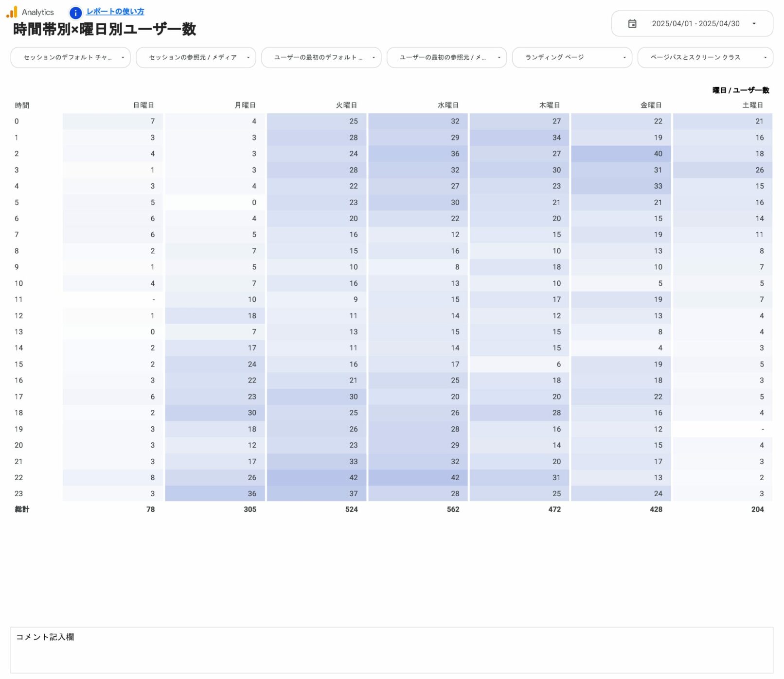Open the ユーザーの最初のデフォルト filter dropdown
Viewport: 784px width, 679px height.
(x=321, y=57)
